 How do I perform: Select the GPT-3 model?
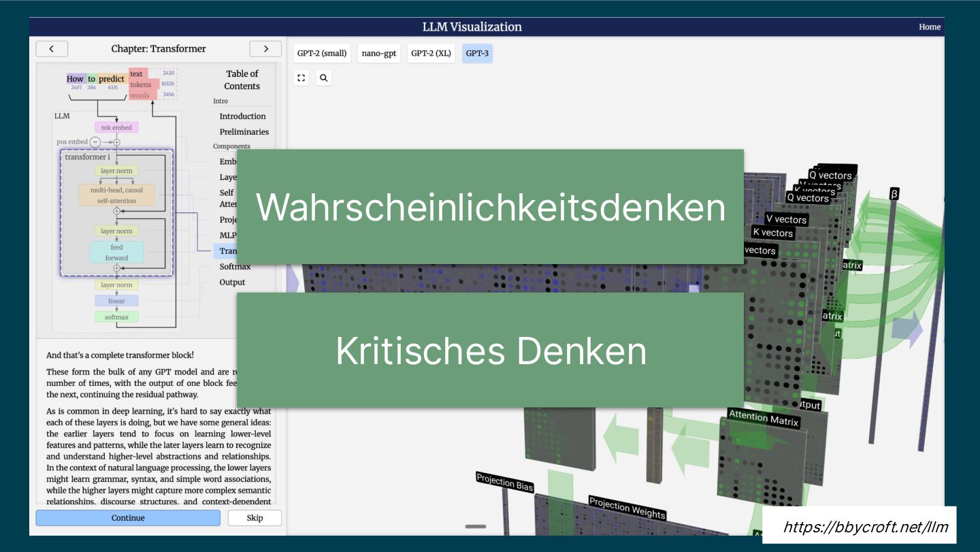pos(477,53)
